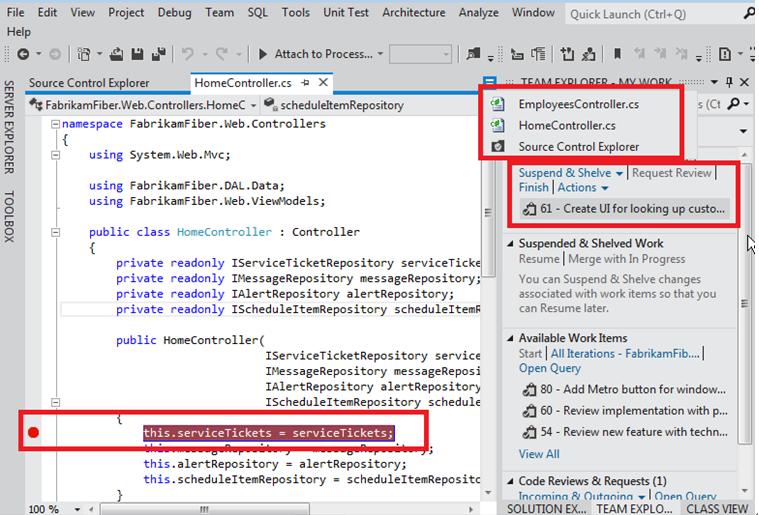759x515 pixels.
Task: Open the Analyze menu
Action: pyautogui.click(x=479, y=12)
